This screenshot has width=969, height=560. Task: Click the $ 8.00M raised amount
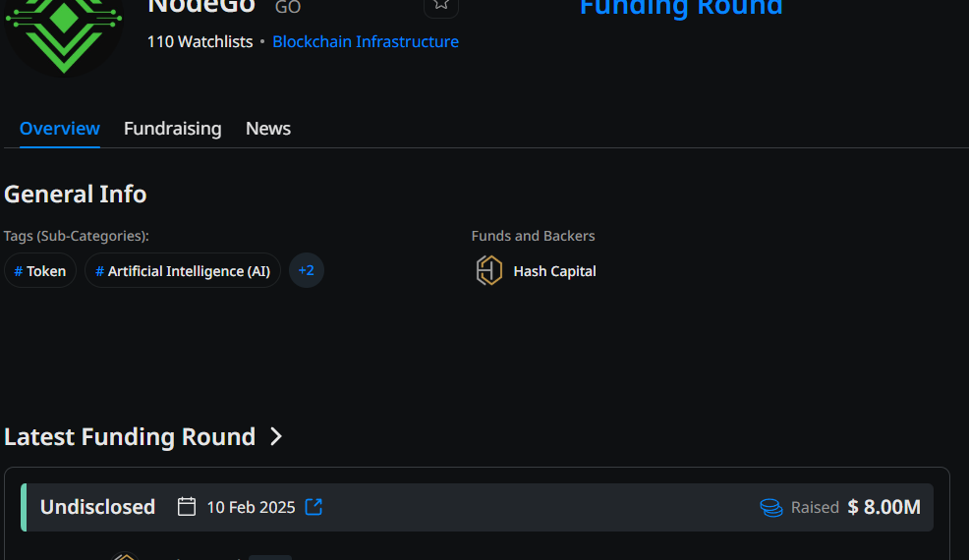click(883, 507)
